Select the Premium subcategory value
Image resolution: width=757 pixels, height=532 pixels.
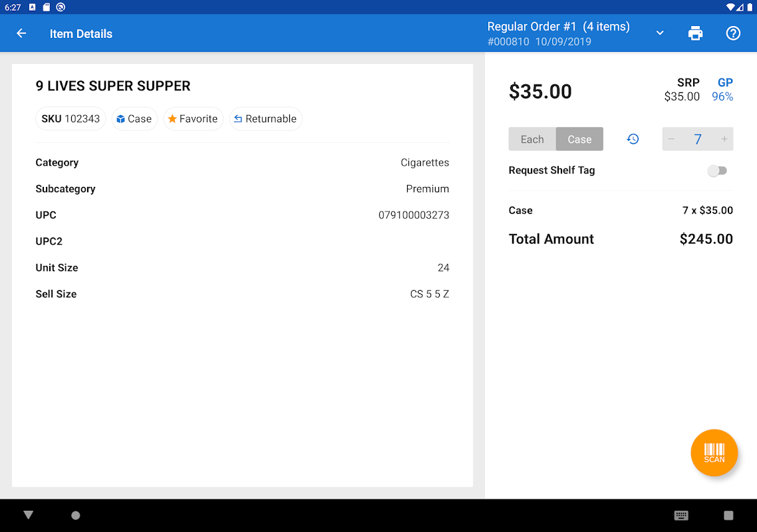[x=427, y=189]
